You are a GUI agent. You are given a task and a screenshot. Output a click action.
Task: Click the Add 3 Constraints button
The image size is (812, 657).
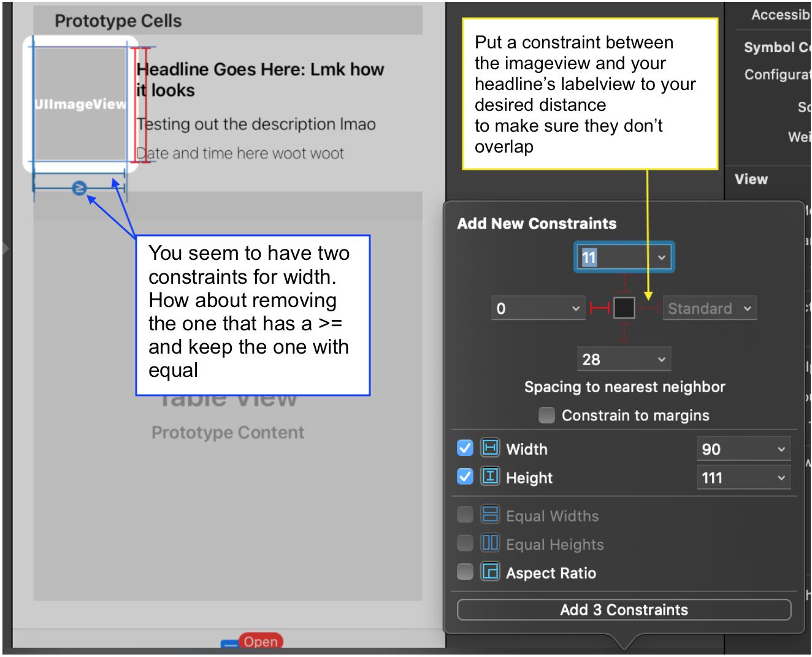click(x=624, y=610)
